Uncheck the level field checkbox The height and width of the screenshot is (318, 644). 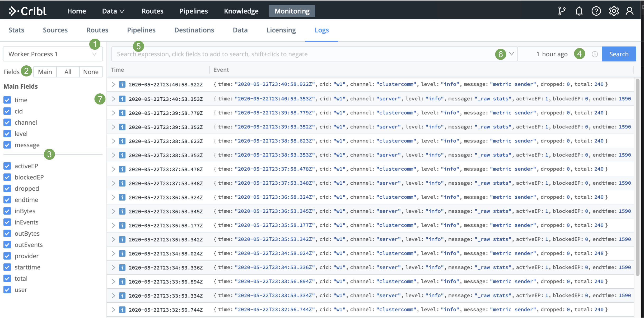[x=7, y=134]
